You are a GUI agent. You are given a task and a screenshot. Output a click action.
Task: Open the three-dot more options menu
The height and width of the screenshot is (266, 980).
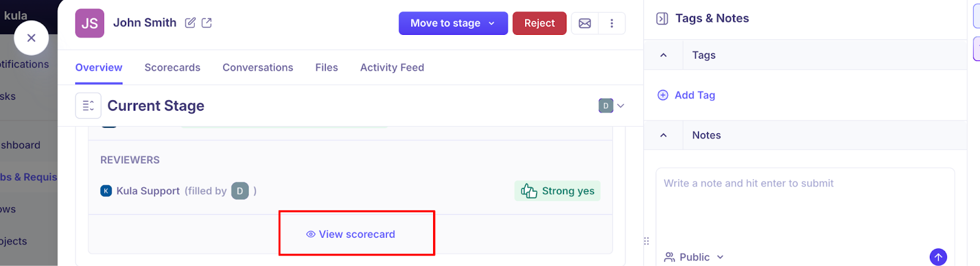coord(611,23)
